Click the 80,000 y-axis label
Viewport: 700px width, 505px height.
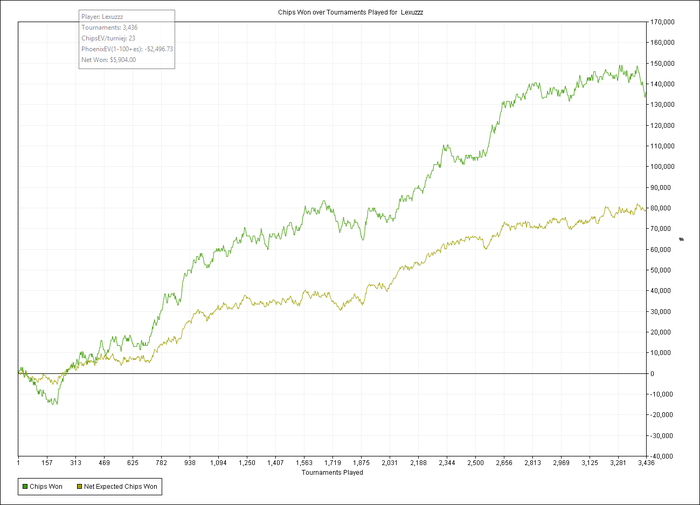662,208
